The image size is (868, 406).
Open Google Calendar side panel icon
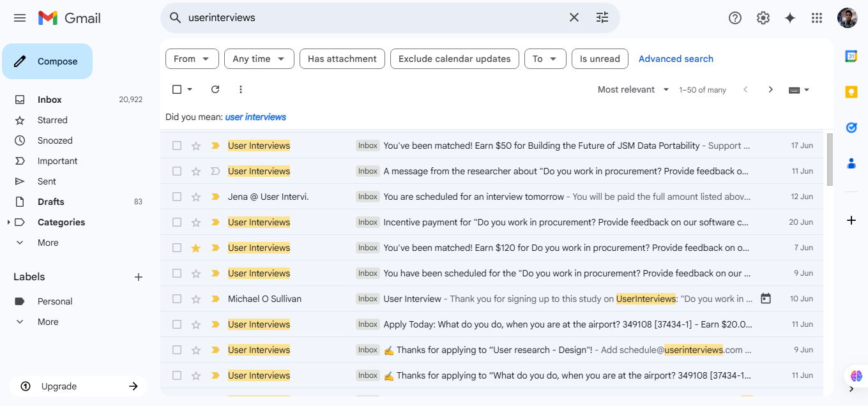click(x=851, y=56)
